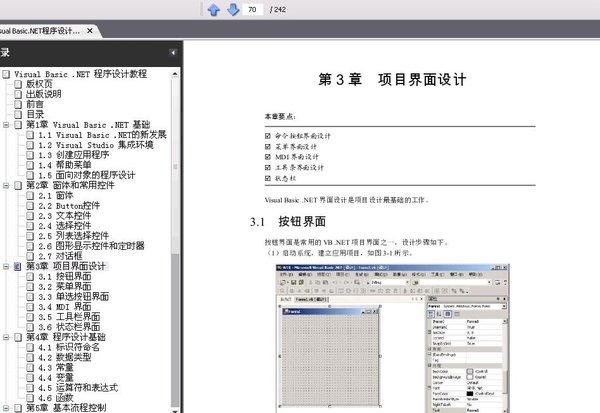Open bookmark 4.3 常量

pyautogui.click(x=55, y=367)
